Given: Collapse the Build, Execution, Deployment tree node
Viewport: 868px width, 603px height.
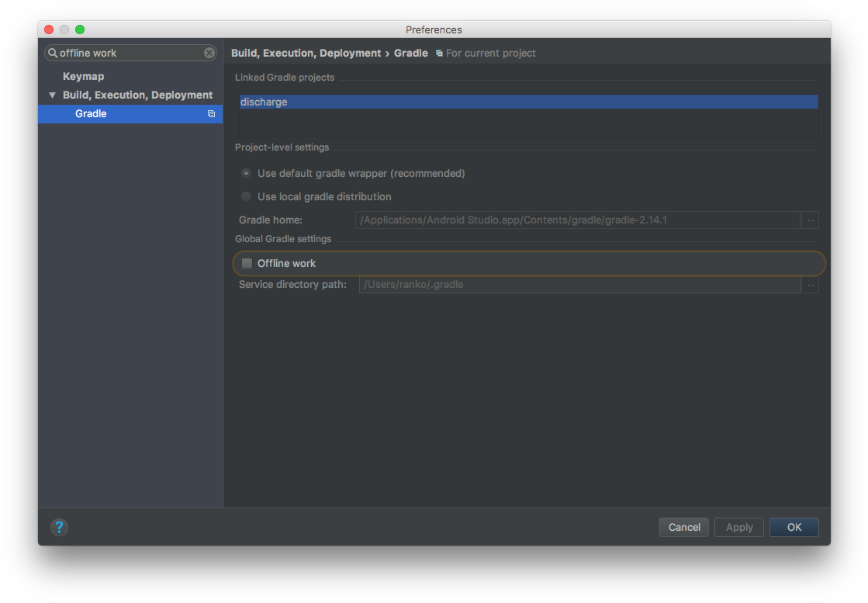Looking at the screenshot, I should click(53, 95).
